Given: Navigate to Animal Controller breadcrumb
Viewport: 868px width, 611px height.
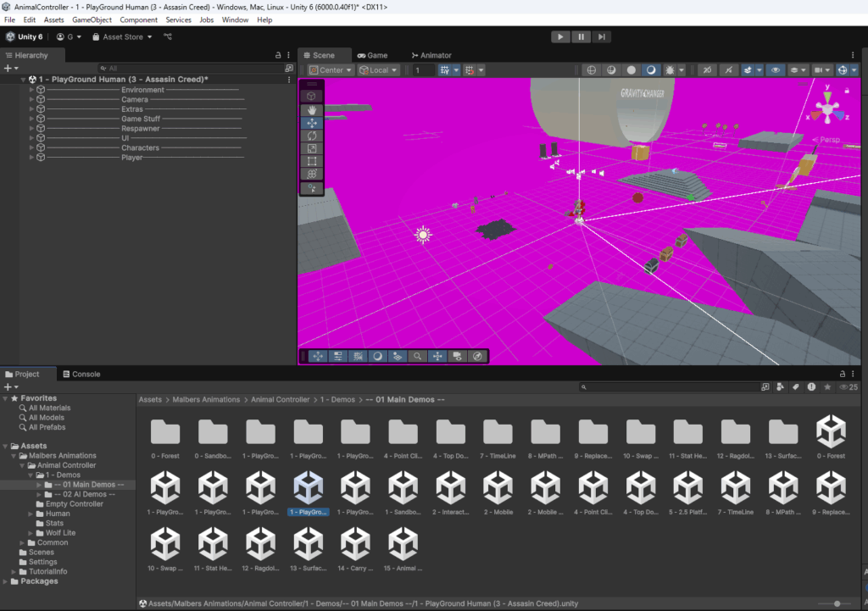Looking at the screenshot, I should 280,399.
